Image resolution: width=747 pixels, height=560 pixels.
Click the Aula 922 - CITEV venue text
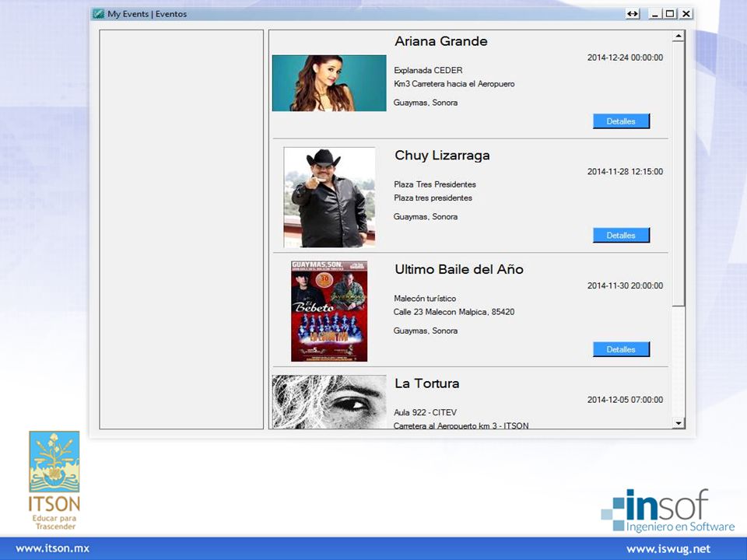[x=425, y=412]
